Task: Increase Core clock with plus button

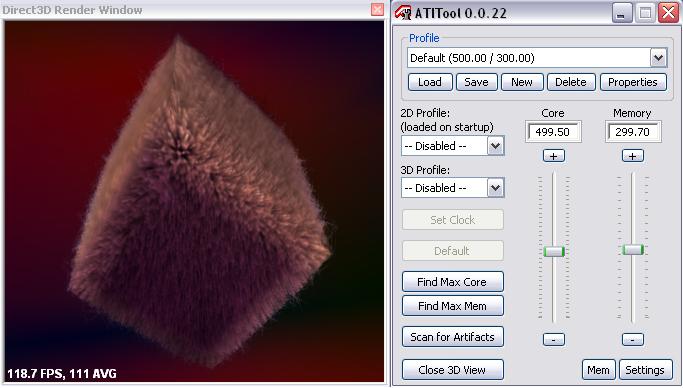Action: (554, 156)
